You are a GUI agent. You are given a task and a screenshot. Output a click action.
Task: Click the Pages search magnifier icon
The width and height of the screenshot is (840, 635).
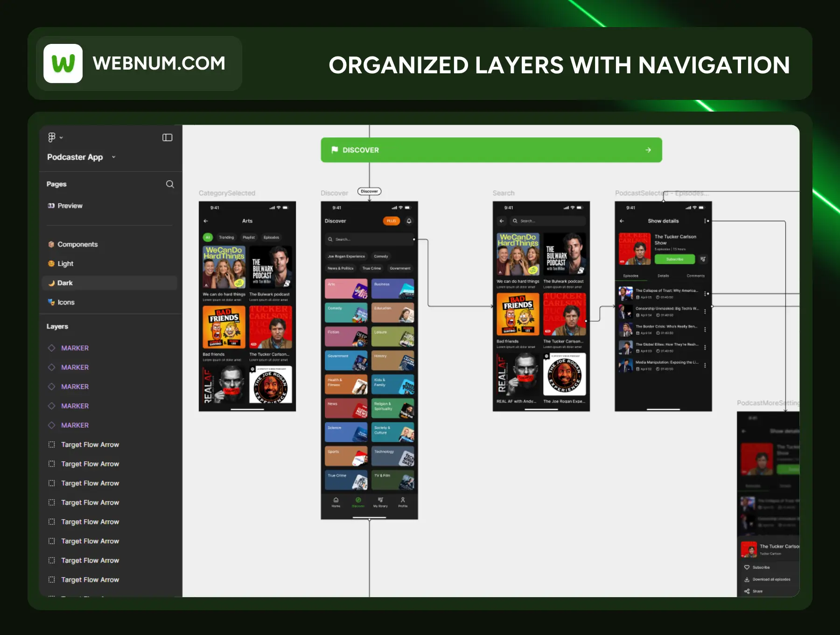click(170, 184)
